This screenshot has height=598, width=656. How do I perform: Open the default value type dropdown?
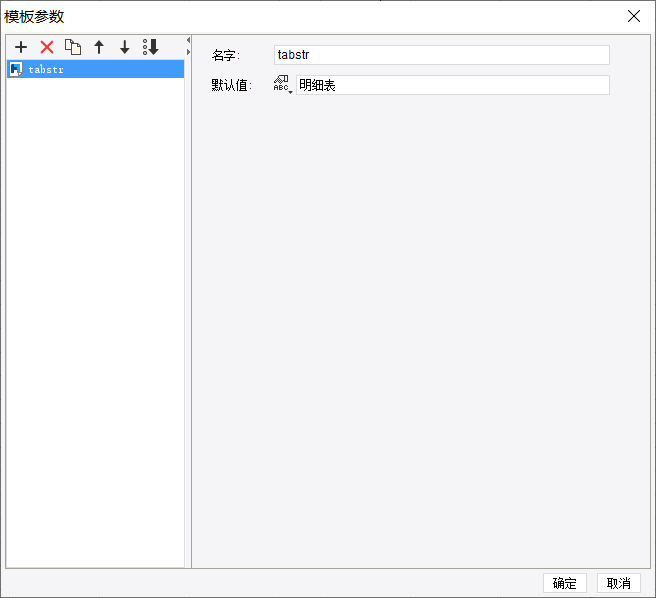coord(283,85)
